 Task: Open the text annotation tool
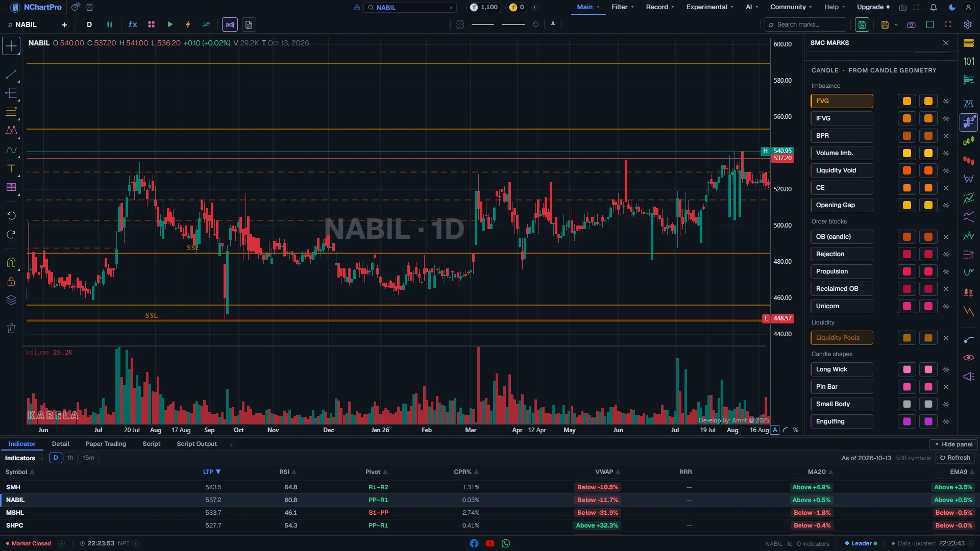(x=11, y=169)
